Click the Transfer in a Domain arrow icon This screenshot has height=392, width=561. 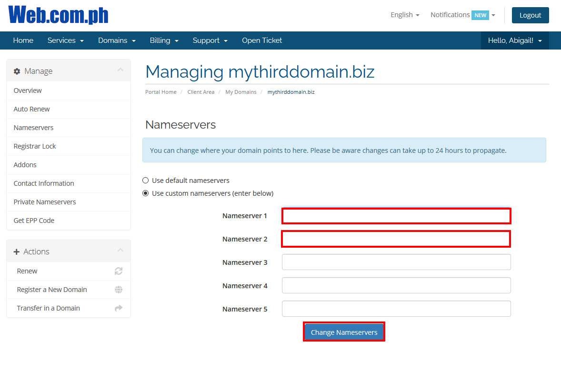pos(119,308)
